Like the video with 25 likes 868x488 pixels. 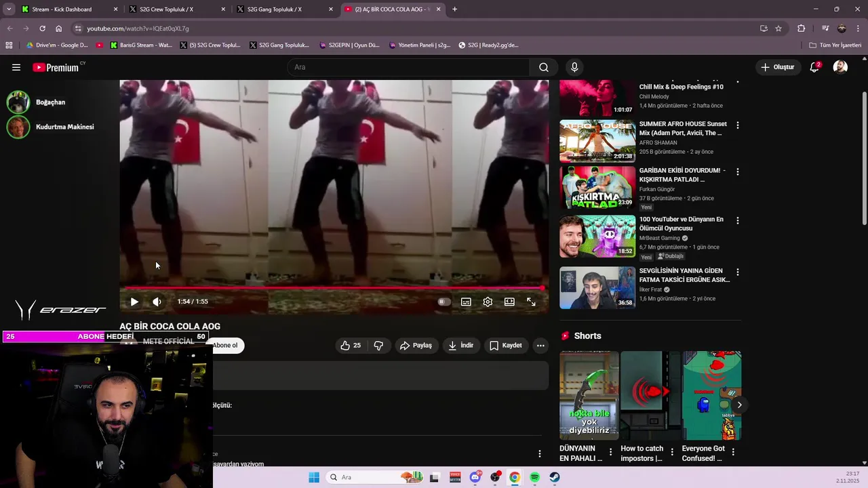351,346
